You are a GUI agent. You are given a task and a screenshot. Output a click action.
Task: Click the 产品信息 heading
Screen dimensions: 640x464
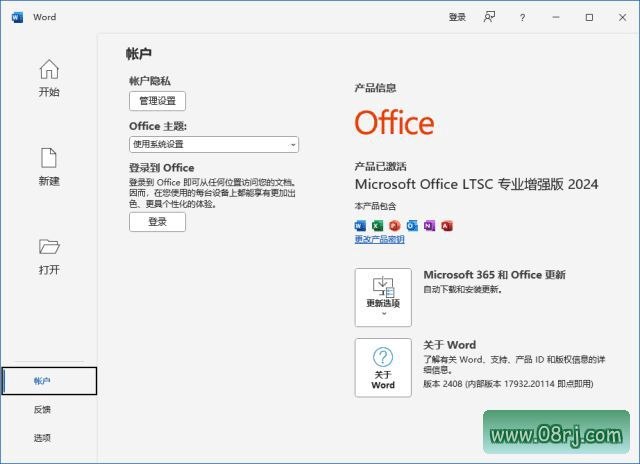[376, 88]
